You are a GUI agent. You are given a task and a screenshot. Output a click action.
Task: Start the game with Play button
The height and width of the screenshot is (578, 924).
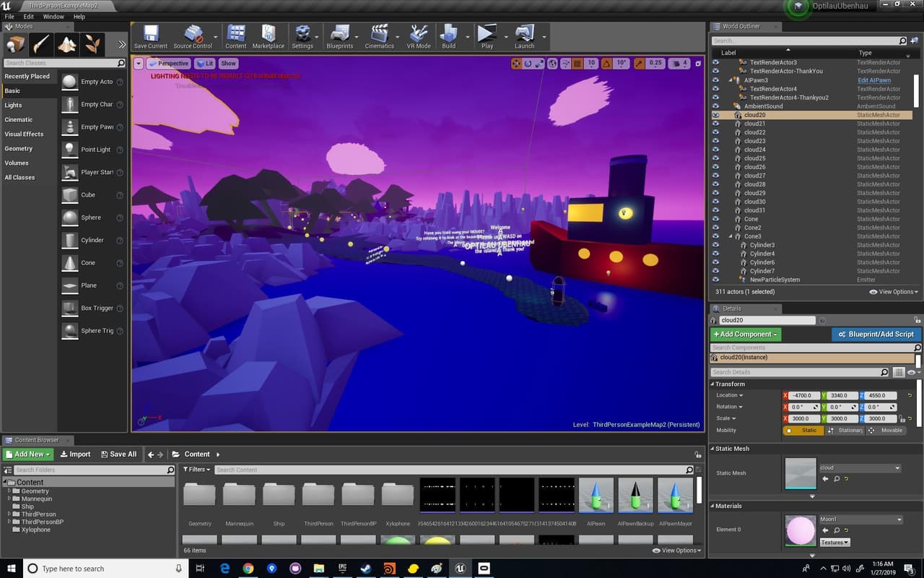coord(487,36)
